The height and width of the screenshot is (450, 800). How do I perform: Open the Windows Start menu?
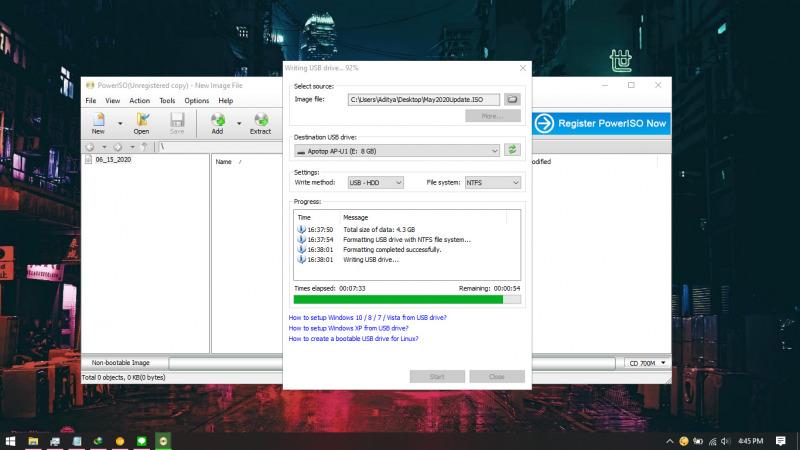[10, 441]
